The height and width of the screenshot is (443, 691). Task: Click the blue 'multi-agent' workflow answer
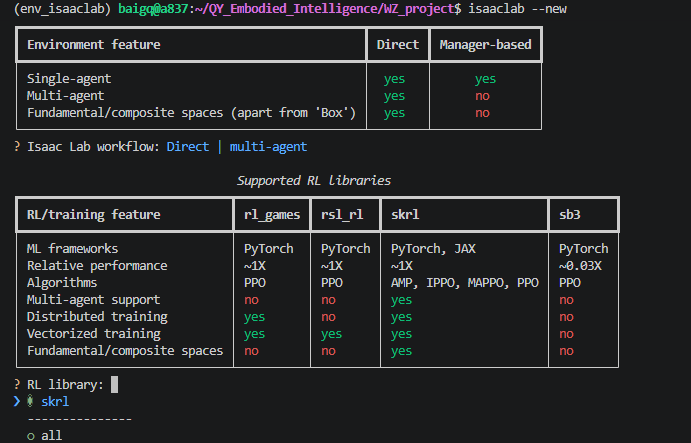click(268, 147)
